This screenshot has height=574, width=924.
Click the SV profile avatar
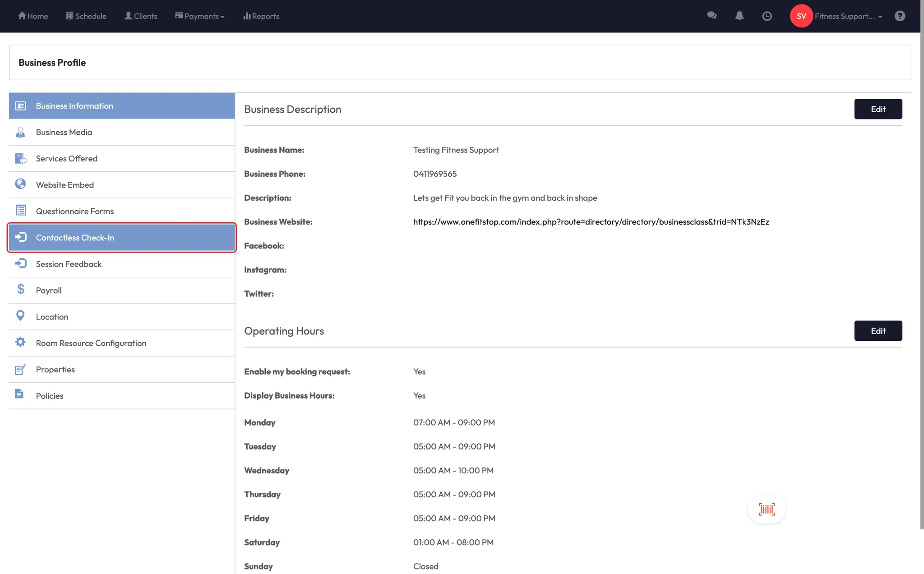coord(801,16)
